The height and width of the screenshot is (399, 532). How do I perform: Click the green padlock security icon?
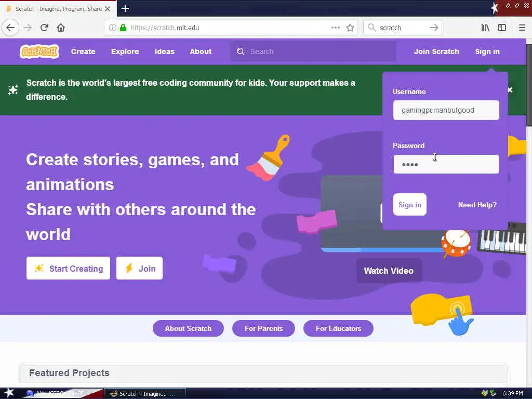[x=123, y=28]
